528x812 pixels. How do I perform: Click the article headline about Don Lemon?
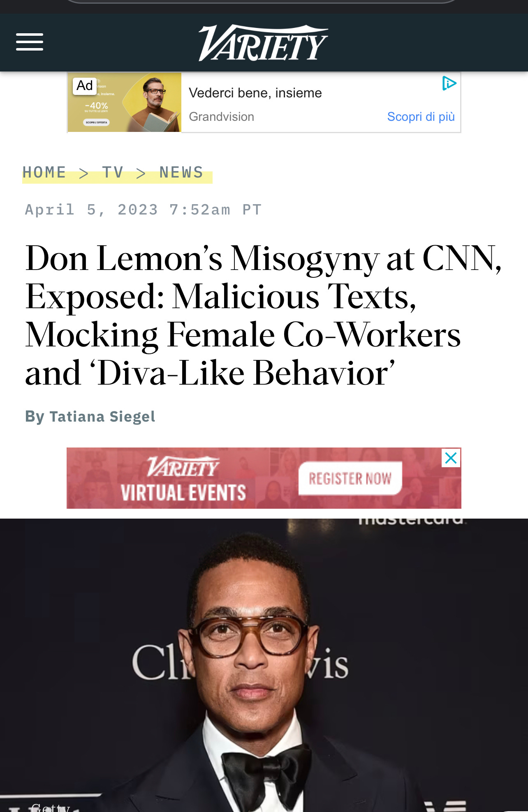point(263,316)
